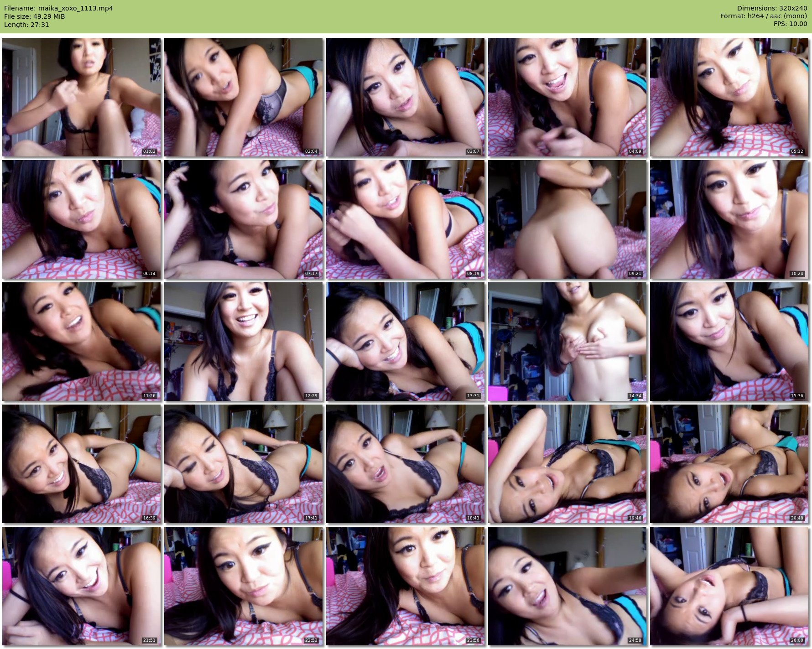Click the thumbnail labeled 21:51

tap(82, 586)
